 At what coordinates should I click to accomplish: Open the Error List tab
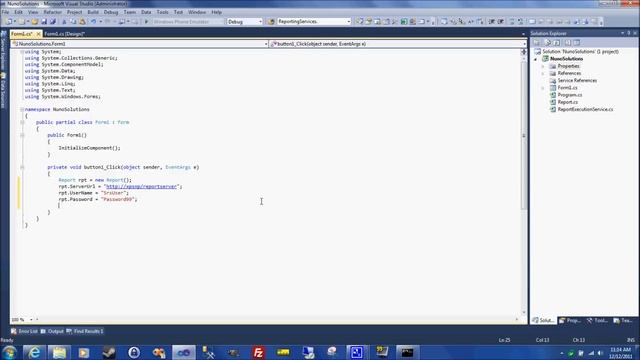click(x=24, y=331)
